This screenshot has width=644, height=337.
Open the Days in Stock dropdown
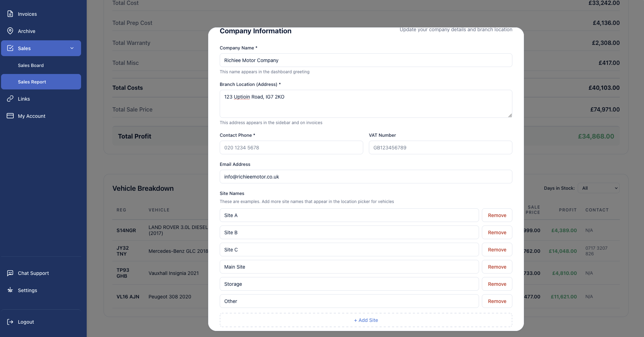click(x=598, y=188)
